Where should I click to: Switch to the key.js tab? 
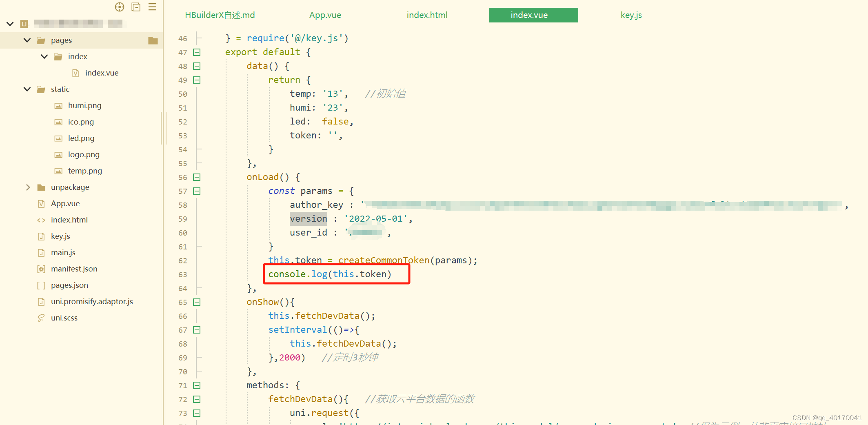pos(631,15)
